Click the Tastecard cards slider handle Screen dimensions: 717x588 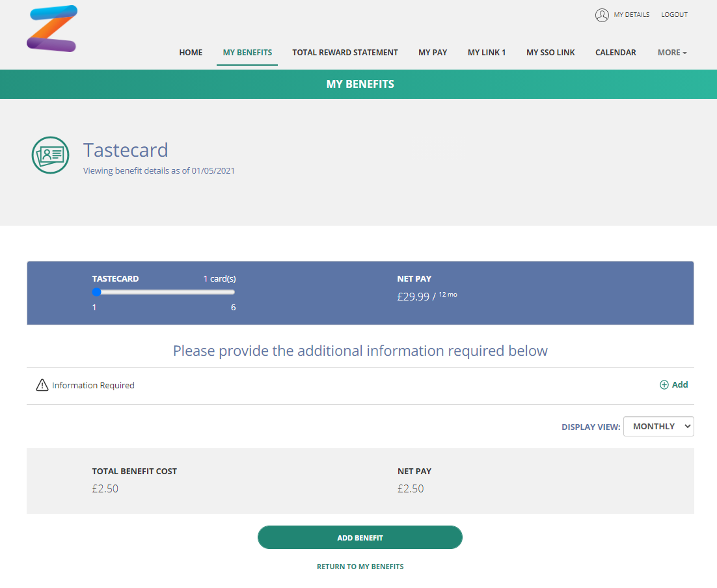pos(96,292)
